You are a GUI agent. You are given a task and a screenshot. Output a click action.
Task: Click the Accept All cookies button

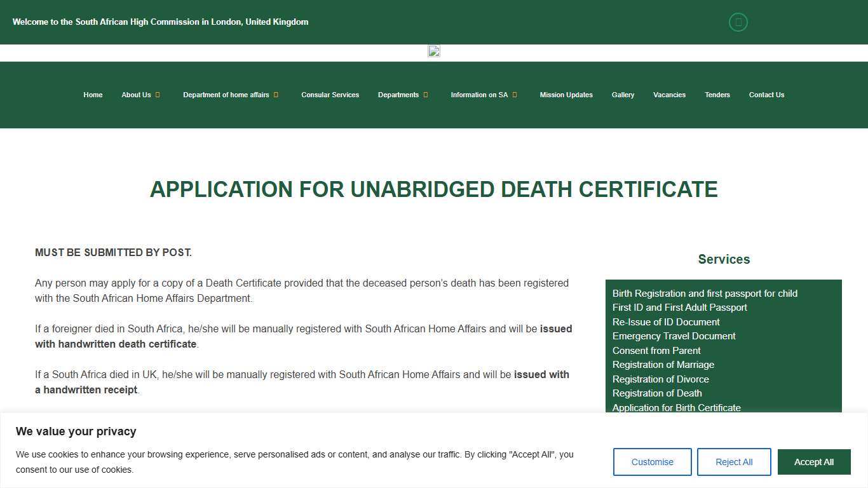pyautogui.click(x=814, y=462)
